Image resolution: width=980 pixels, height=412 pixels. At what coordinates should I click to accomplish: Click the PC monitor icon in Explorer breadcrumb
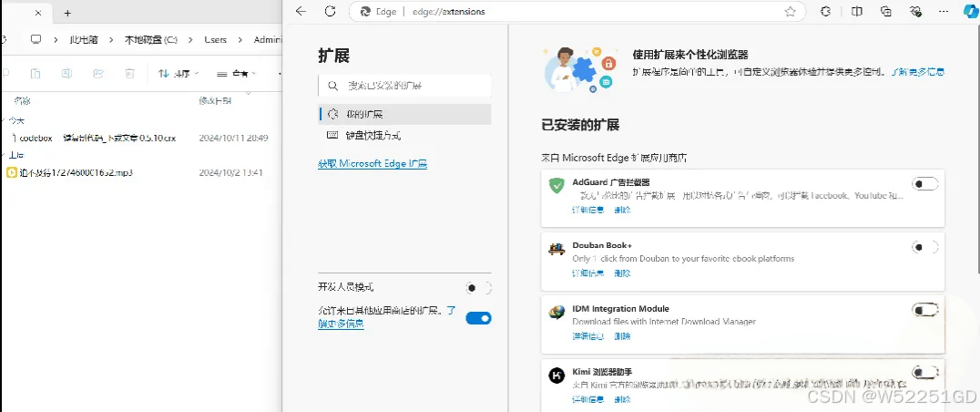[x=36, y=39]
